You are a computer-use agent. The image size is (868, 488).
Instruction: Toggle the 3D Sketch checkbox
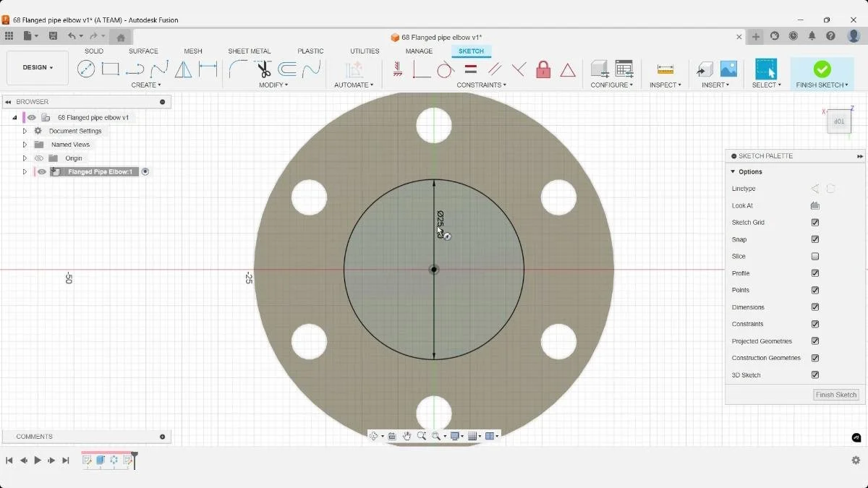coord(815,375)
